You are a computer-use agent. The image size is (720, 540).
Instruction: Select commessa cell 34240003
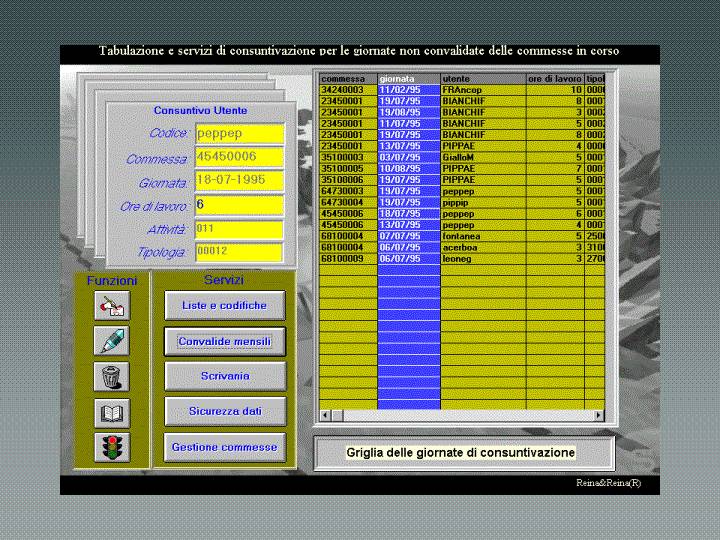[x=348, y=90]
